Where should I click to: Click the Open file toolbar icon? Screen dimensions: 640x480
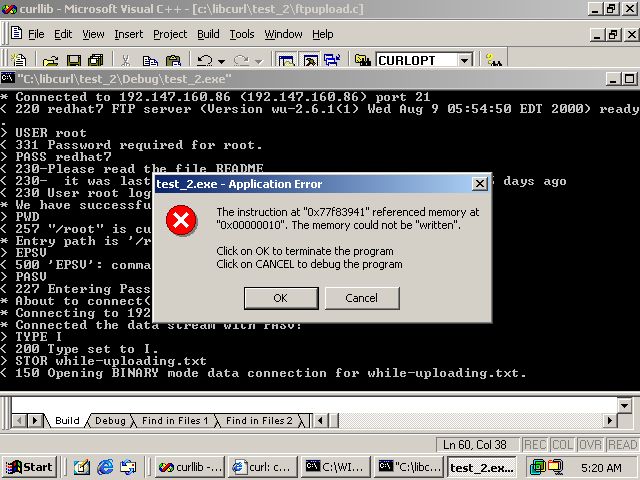click(50, 60)
